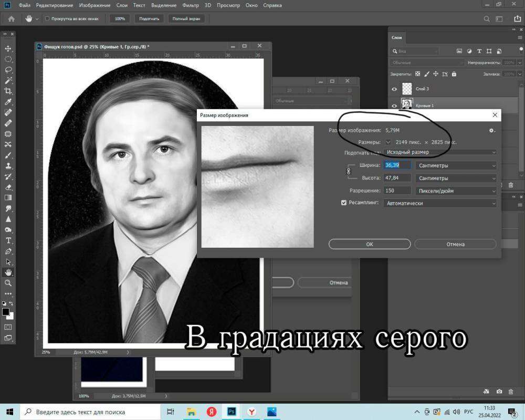Screen dimensions: 525x420
Task: Hide the Слой 3 layer
Action: pyautogui.click(x=394, y=89)
